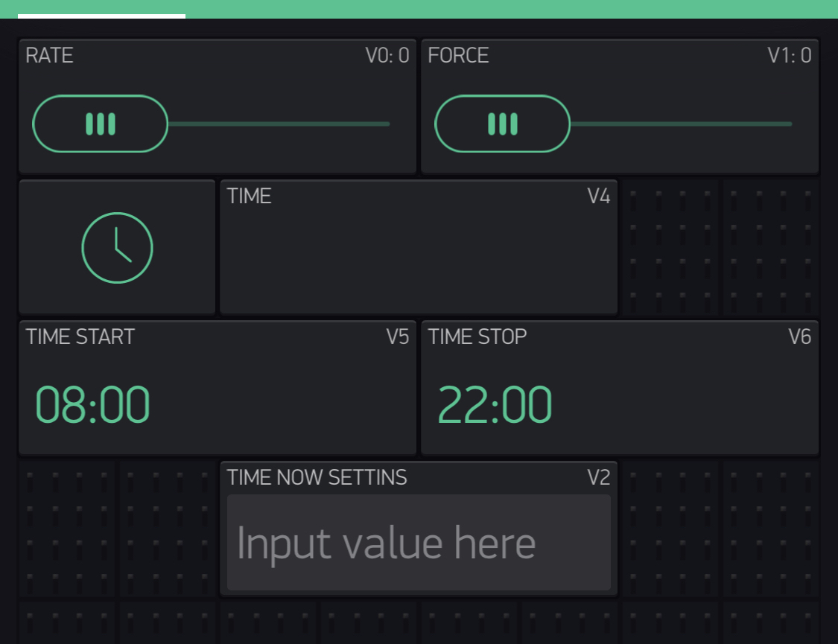Click the V0: 0 pin readout
The image size is (838, 644).
(387, 56)
